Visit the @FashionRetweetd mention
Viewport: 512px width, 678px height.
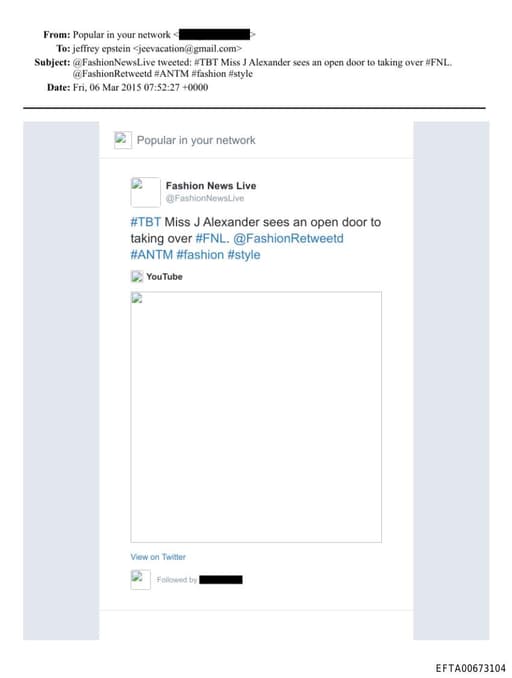click(x=288, y=238)
